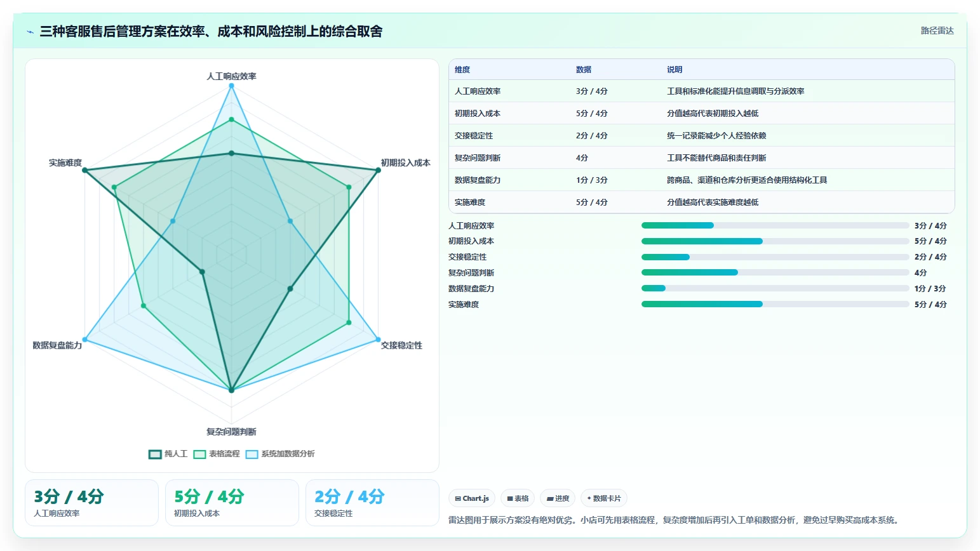
Task: Select the 表格 tag
Action: [518, 498]
